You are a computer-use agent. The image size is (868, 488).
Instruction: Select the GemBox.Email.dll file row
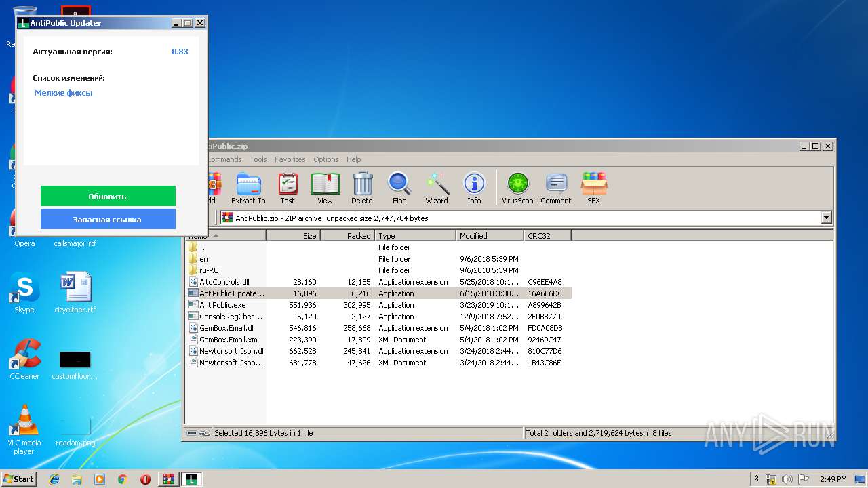pos(378,328)
